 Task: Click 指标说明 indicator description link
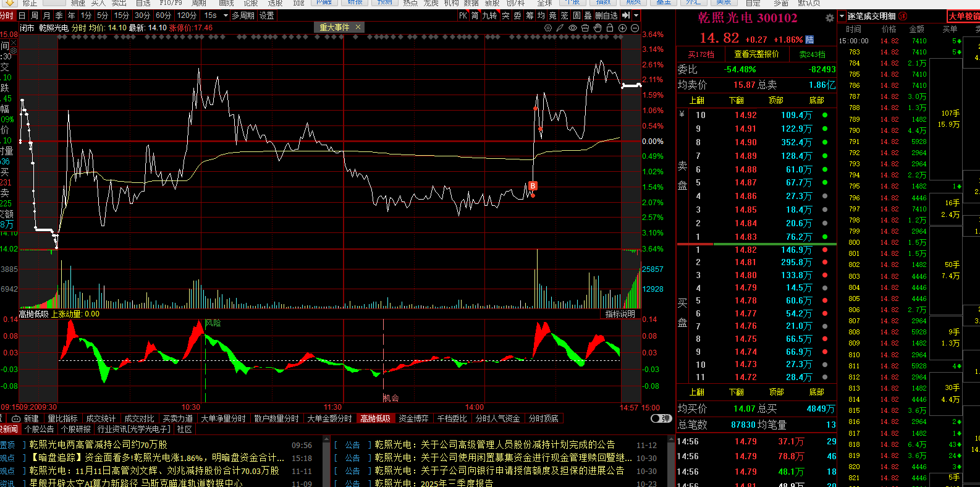click(x=620, y=314)
